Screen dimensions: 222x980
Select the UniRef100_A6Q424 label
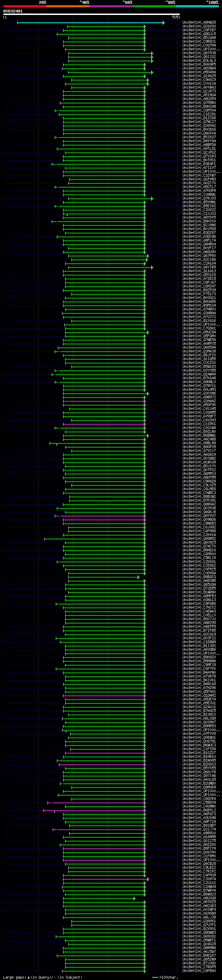199,454
